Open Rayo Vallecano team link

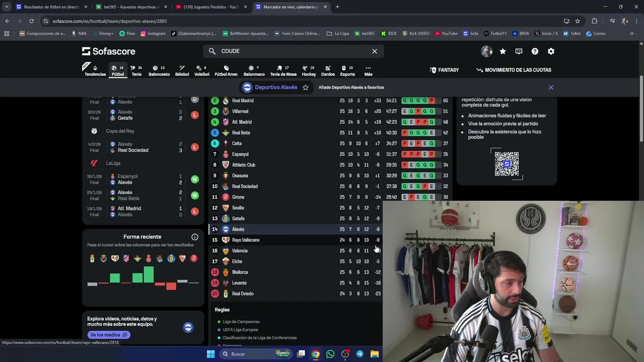point(246,240)
